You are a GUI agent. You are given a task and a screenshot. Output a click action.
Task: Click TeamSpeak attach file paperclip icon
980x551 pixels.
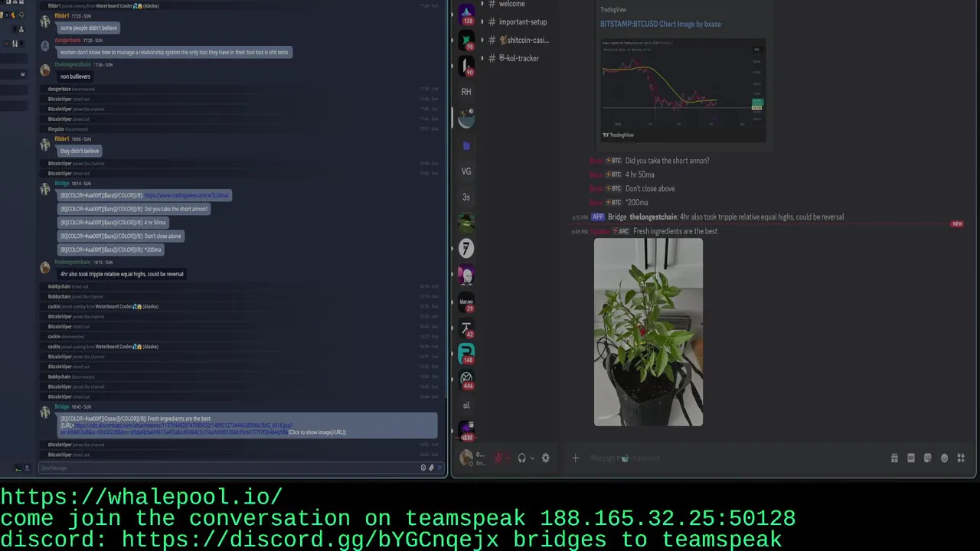[432, 468]
